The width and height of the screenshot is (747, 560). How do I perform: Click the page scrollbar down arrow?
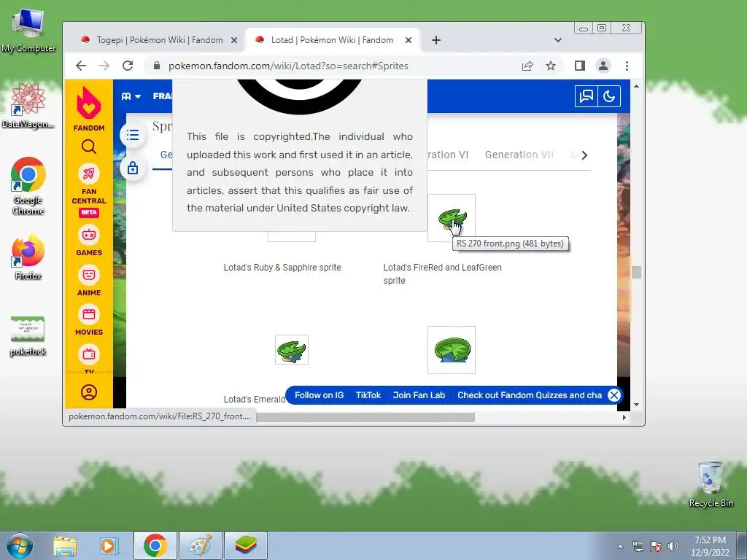coord(636,404)
